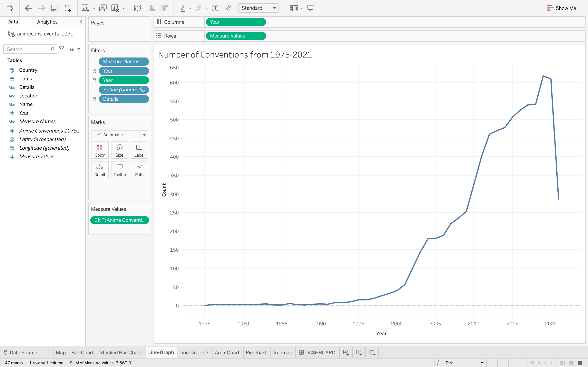Toggle the Show Me panel

561,8
